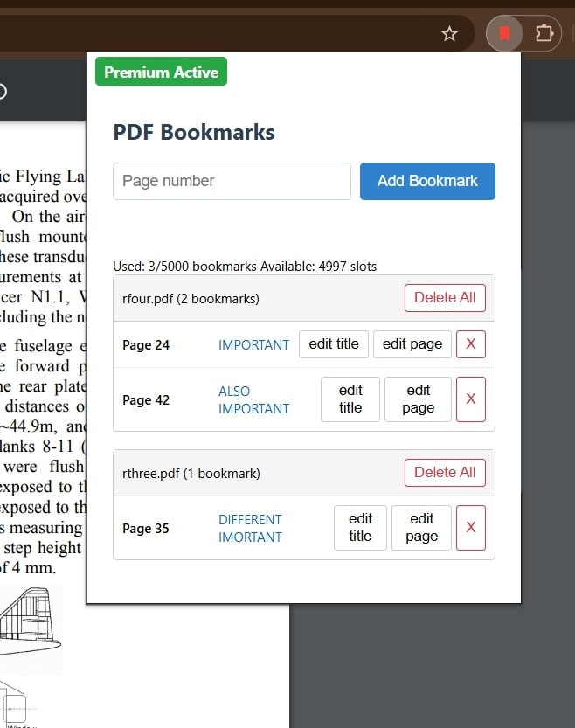The width and height of the screenshot is (575, 728).
Task: Remove the Page 24 bookmark with X
Action: coord(471,344)
